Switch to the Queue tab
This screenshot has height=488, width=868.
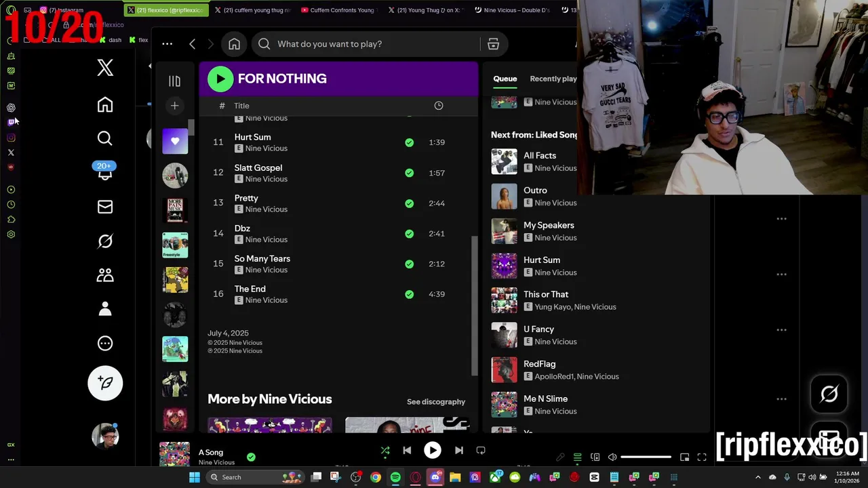[505, 79]
